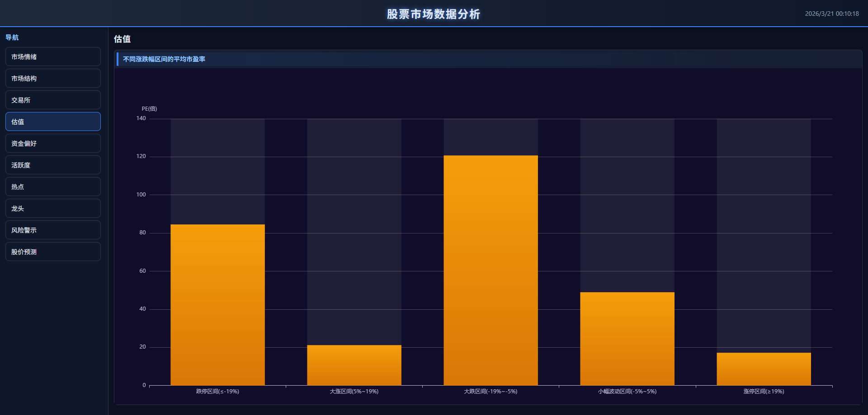Image resolution: width=868 pixels, height=415 pixels.
Task: Click the 跌停区间(≤-19%) orange bar
Action: tap(217, 305)
